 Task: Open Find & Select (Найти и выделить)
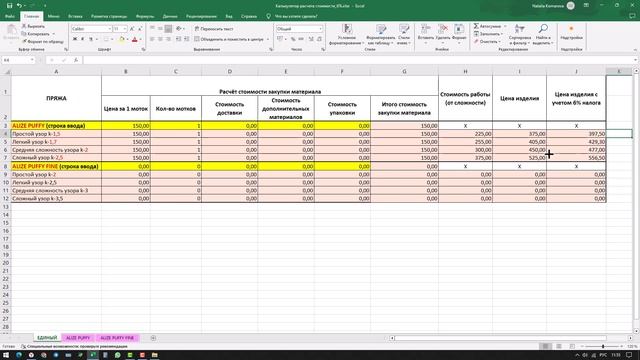pos(543,34)
